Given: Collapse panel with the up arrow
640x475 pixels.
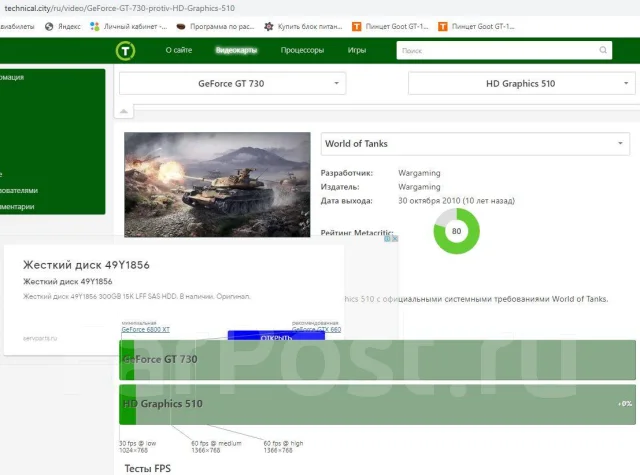Looking at the screenshot, I should click(124, 111).
